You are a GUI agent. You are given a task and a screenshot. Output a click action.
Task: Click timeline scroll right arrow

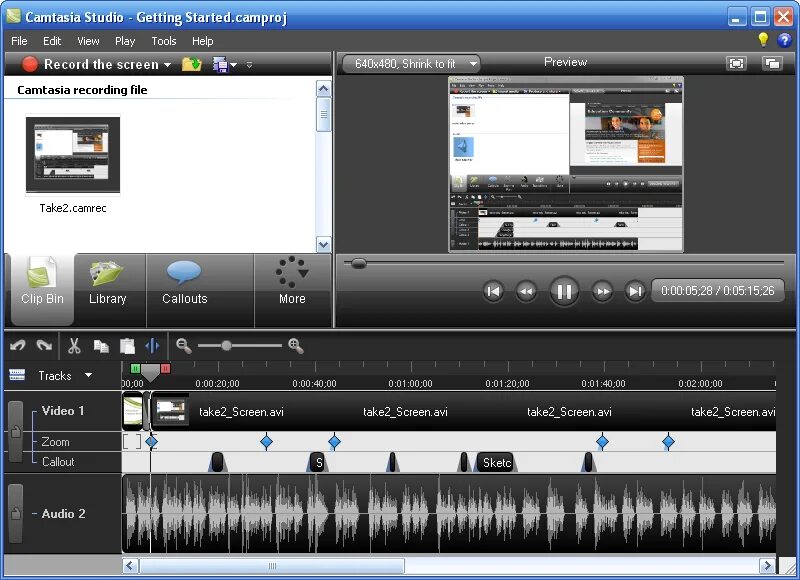767,566
